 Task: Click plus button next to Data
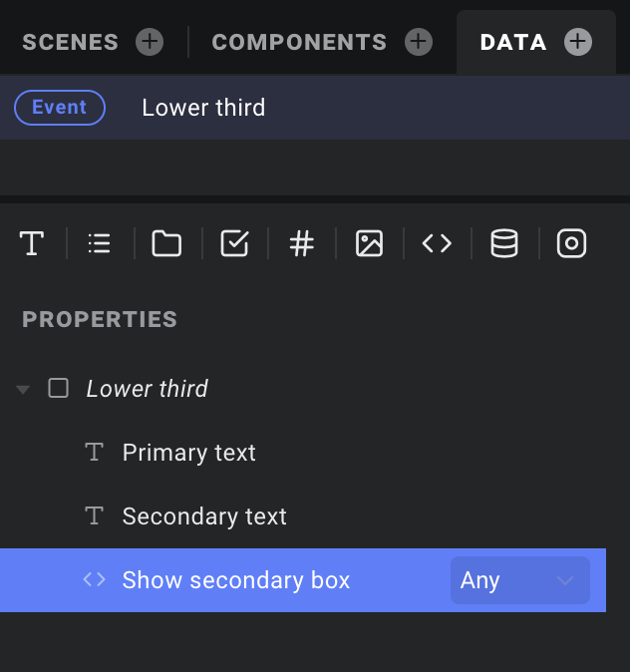pyautogui.click(x=578, y=42)
